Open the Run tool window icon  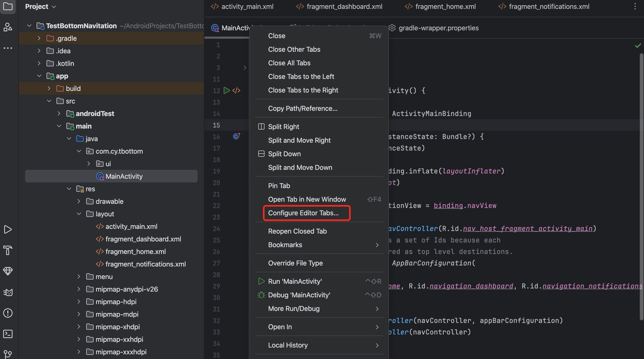click(8, 229)
